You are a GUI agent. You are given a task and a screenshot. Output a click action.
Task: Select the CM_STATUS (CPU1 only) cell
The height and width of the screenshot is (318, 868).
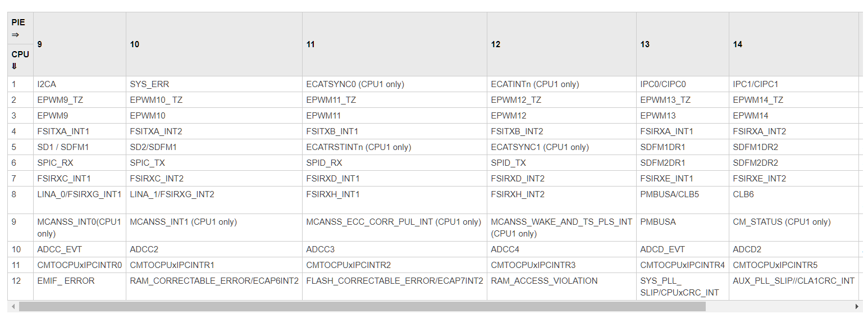[x=794, y=228]
